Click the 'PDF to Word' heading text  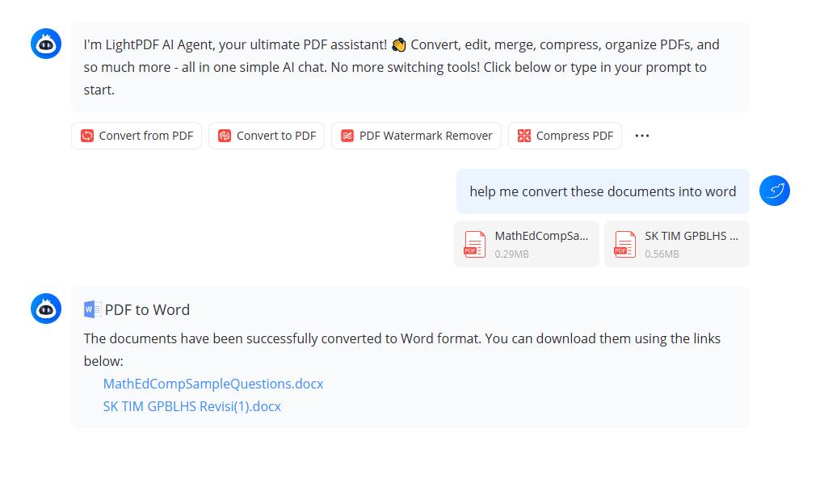[147, 309]
